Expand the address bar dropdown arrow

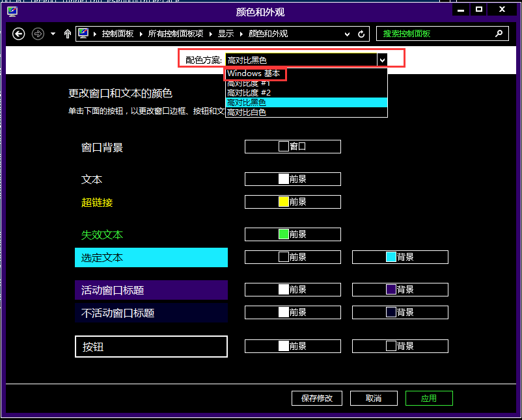(x=347, y=34)
